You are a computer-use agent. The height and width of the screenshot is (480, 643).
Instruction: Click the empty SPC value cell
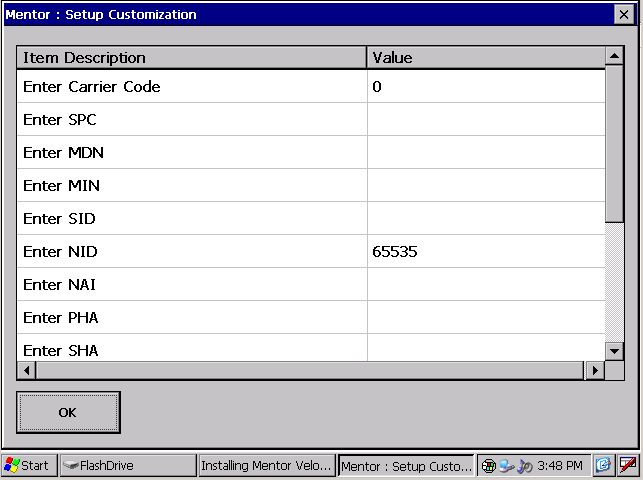[486, 120]
